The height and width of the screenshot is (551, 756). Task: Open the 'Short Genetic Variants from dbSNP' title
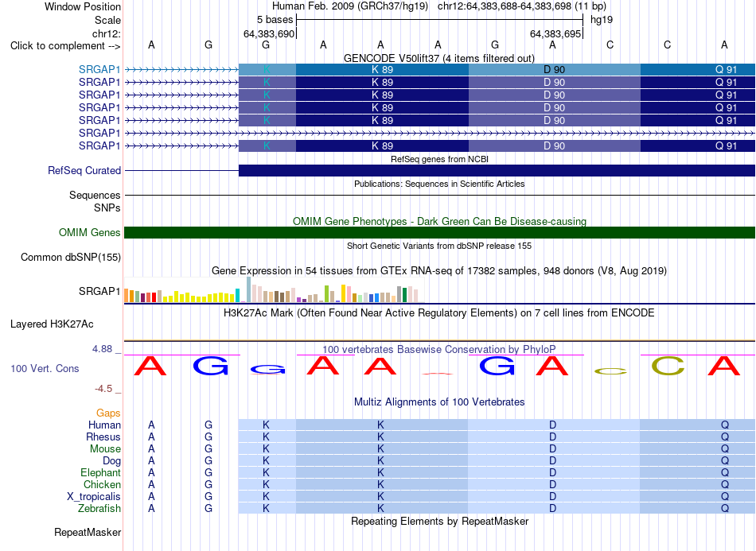coord(439,246)
